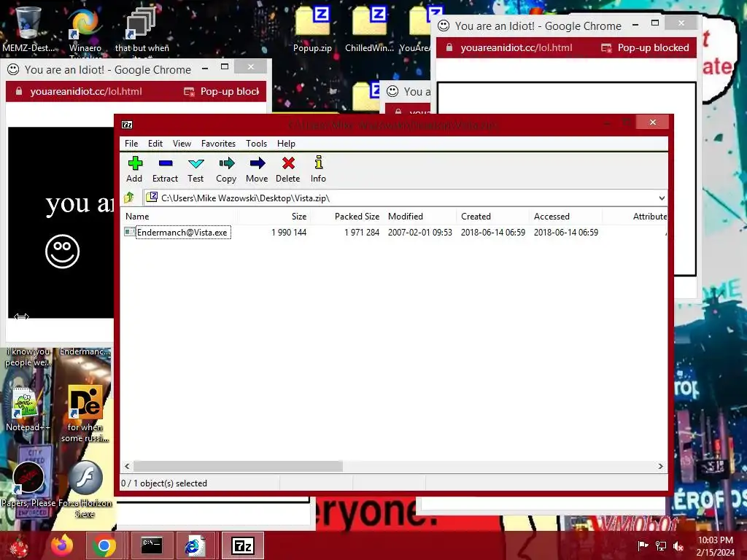Extract files using the Extract toolbar icon

165,169
